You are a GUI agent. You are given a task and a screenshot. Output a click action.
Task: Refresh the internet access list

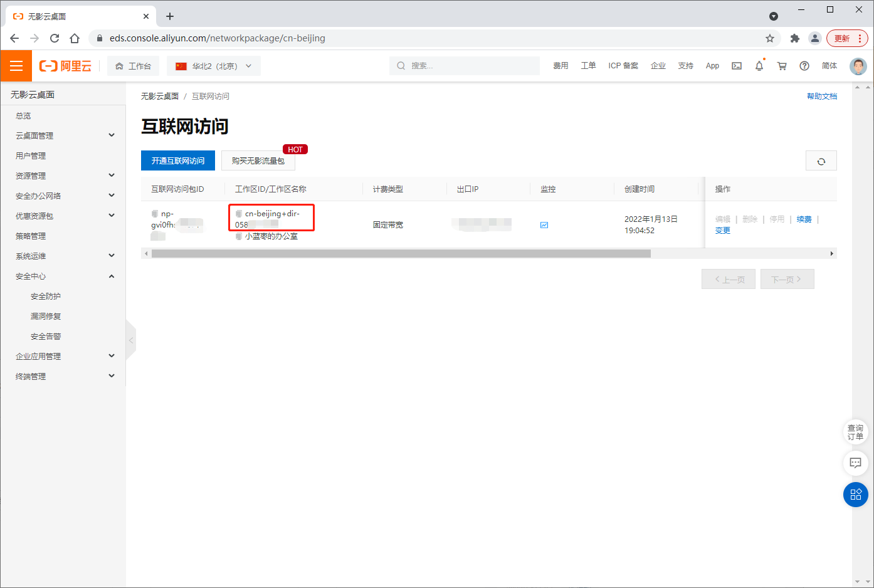pyautogui.click(x=821, y=161)
